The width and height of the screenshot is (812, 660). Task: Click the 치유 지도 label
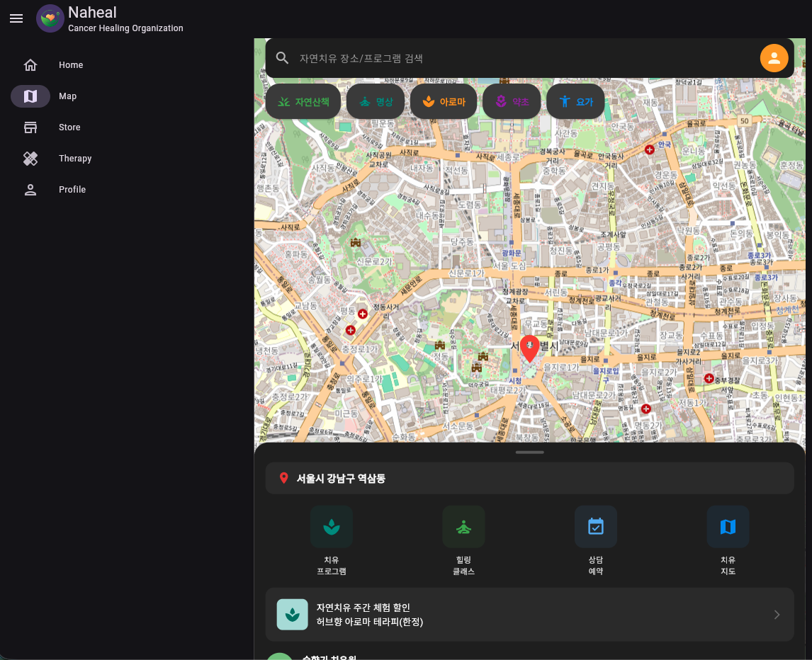(x=728, y=565)
